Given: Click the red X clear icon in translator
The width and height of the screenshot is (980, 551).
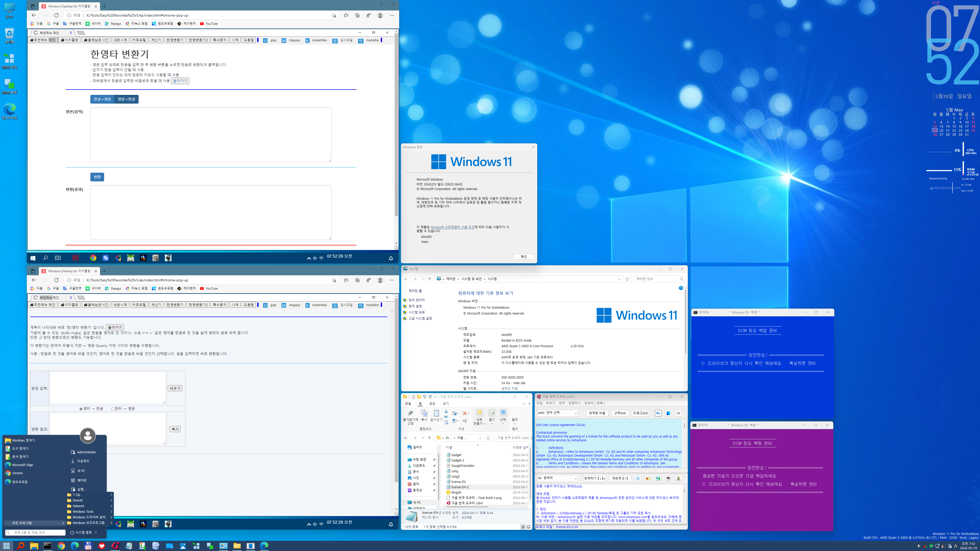Looking at the screenshot, I should [648, 478].
